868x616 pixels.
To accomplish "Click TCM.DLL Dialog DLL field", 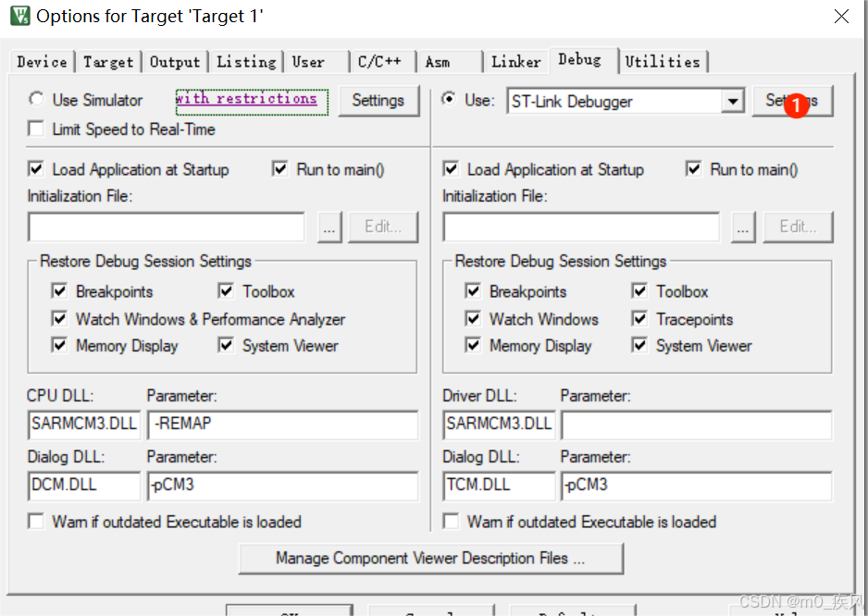I will (x=499, y=486).
